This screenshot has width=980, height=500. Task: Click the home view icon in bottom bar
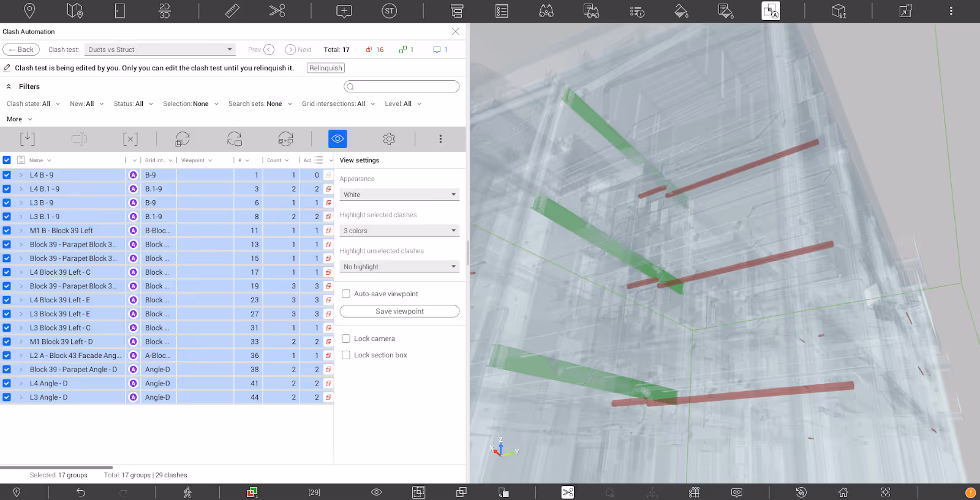843,492
